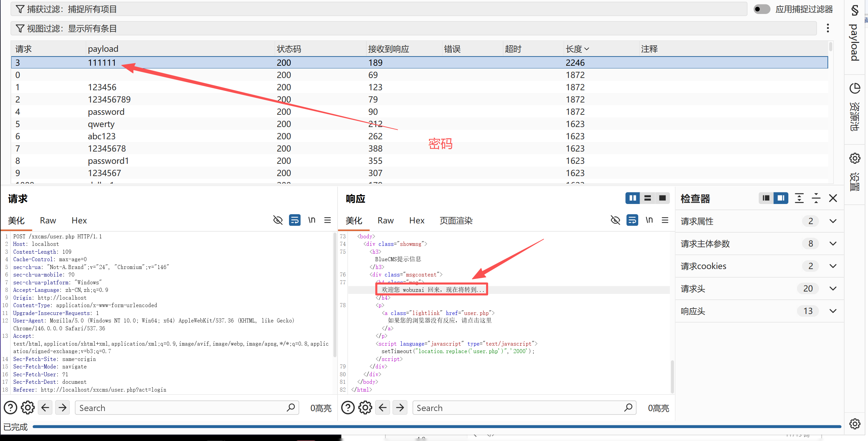Click the request pane more-options hamburger icon
The image size is (868, 441).
click(x=327, y=220)
